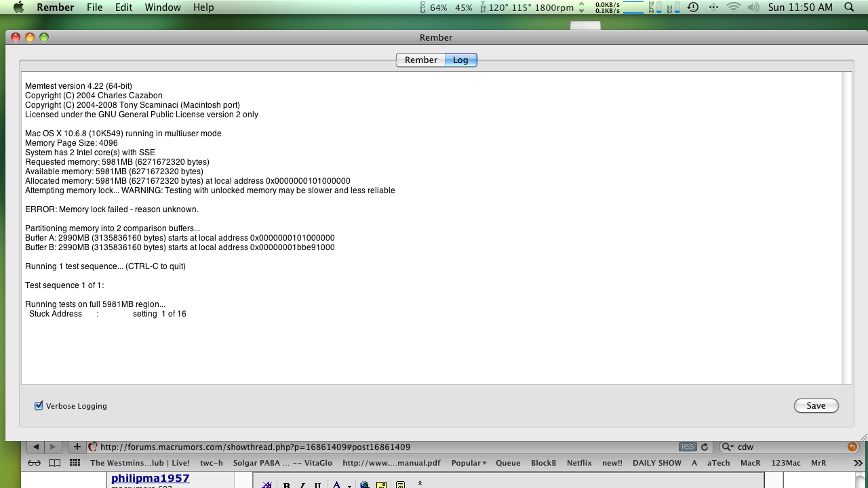Close the Rember window with red button

[16, 37]
